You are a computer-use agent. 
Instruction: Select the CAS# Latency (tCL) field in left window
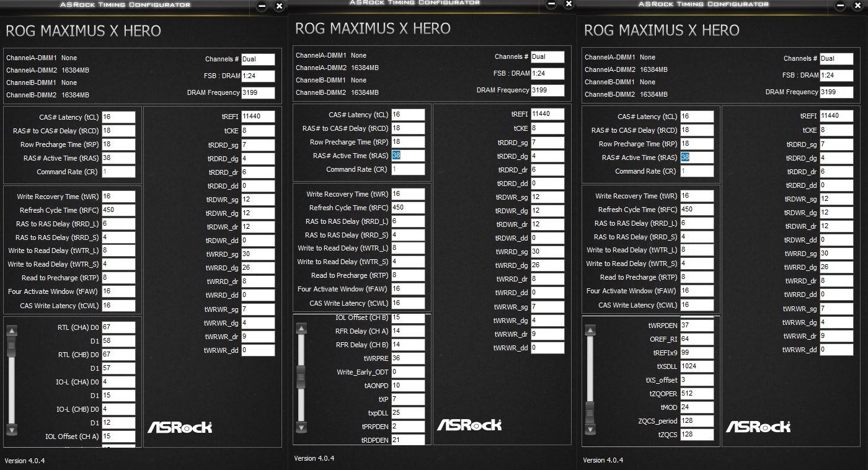pyautogui.click(x=118, y=117)
